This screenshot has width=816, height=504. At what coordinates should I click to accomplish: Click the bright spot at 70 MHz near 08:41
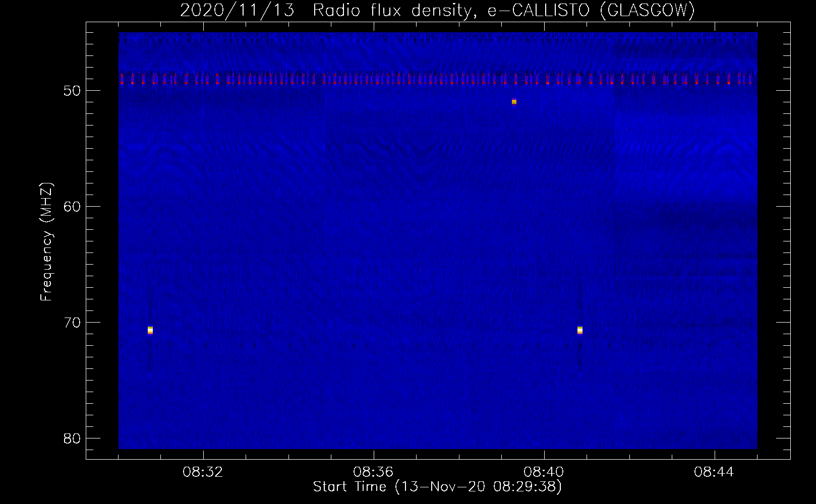point(580,330)
